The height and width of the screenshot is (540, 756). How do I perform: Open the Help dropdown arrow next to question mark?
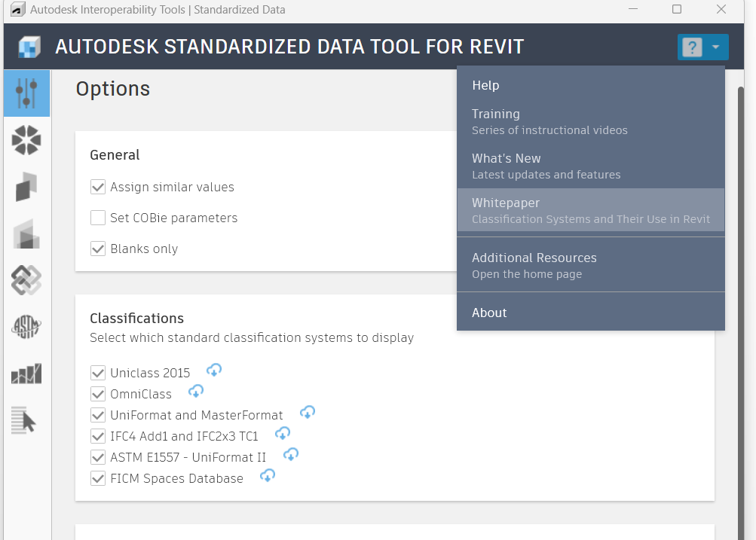coord(717,47)
